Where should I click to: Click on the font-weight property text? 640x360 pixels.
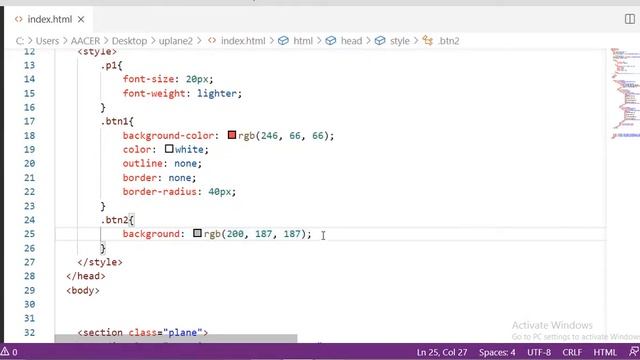154,93
